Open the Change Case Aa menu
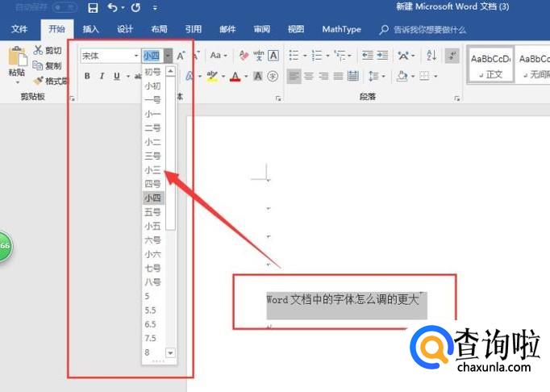The width and height of the screenshot is (550, 392). [x=219, y=56]
